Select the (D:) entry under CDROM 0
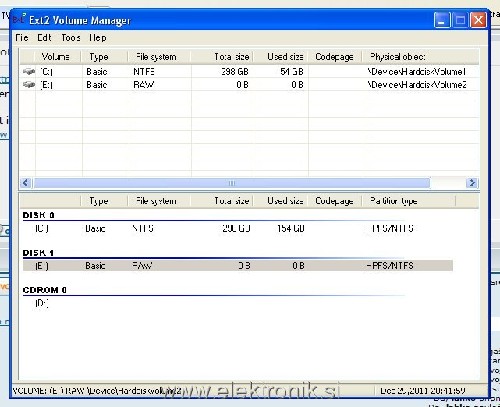Viewport: 500px width, 407px height. click(42, 303)
